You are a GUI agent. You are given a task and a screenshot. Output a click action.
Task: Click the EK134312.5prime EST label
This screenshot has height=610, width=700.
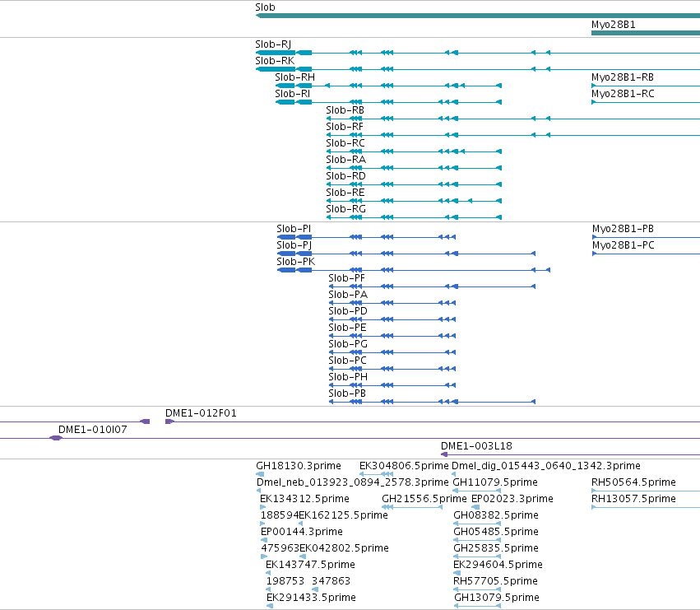[x=304, y=499]
